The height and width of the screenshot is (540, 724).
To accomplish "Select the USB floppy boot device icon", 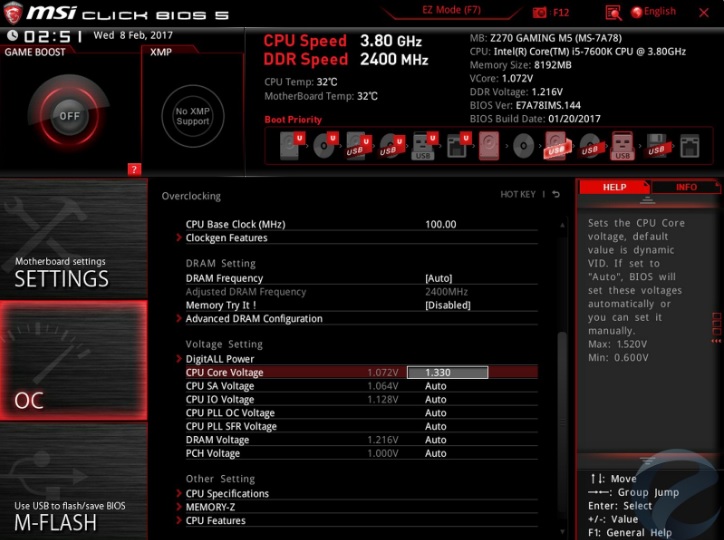I will [x=656, y=146].
